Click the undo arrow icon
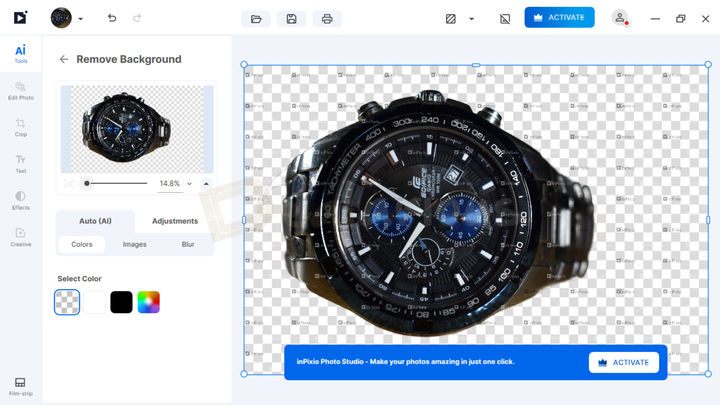This screenshot has height=405, width=720. [x=111, y=18]
